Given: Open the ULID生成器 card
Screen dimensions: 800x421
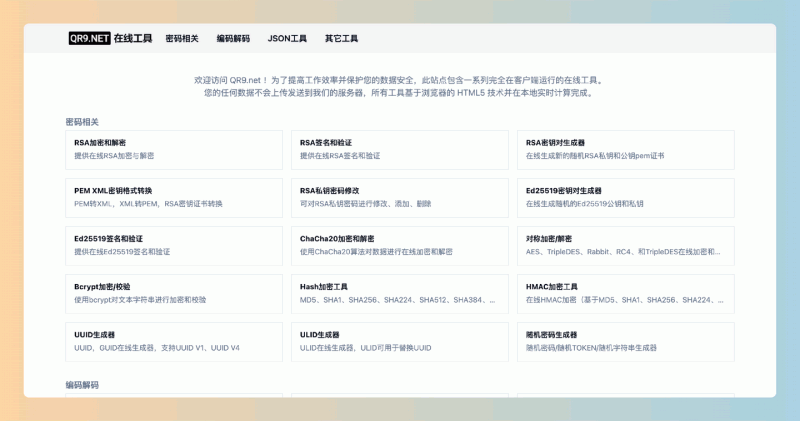Looking at the screenshot, I should [x=400, y=342].
